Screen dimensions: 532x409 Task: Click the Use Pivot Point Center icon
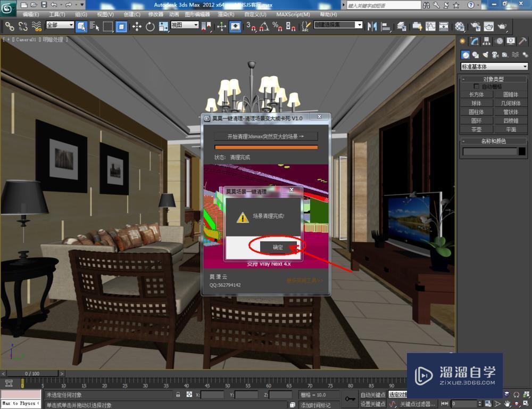206,26
